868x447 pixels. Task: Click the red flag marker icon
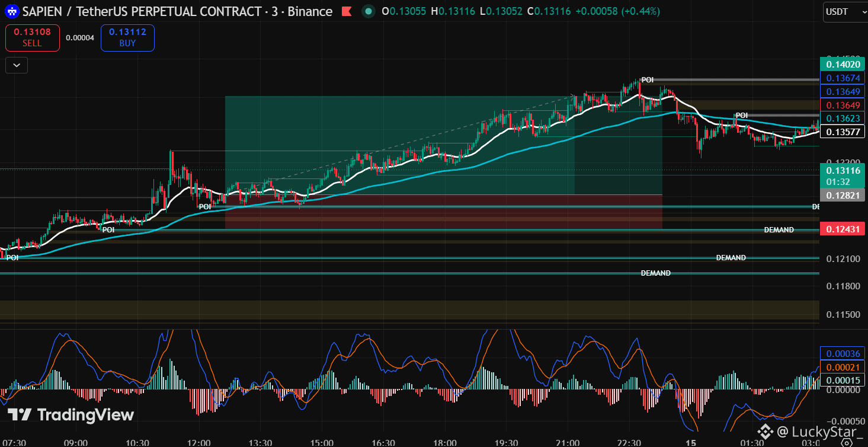pos(347,11)
